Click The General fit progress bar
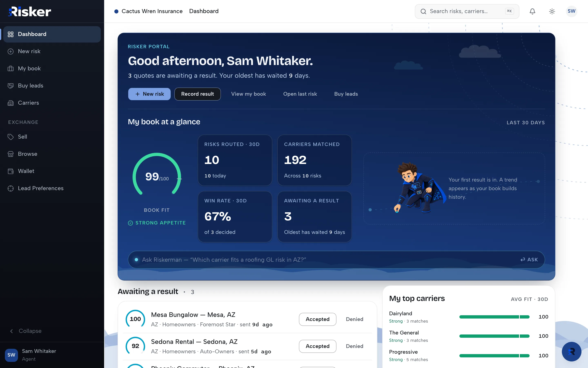The image size is (588, 368). 494,336
